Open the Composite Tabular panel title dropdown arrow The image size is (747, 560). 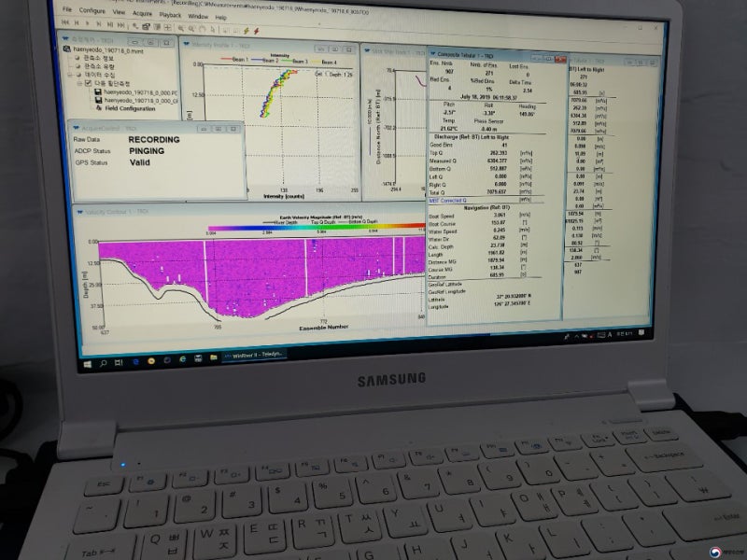pyautogui.click(x=432, y=54)
